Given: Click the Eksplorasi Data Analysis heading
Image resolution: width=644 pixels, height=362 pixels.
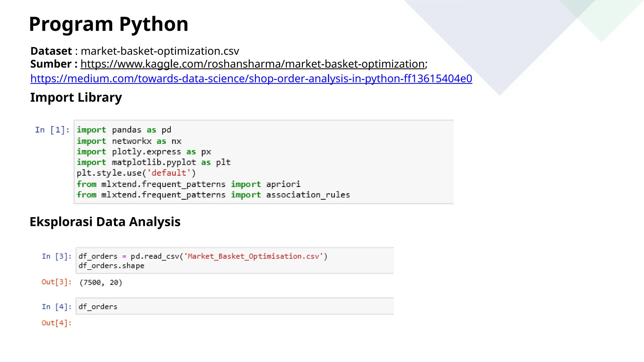Looking at the screenshot, I should [x=105, y=222].
